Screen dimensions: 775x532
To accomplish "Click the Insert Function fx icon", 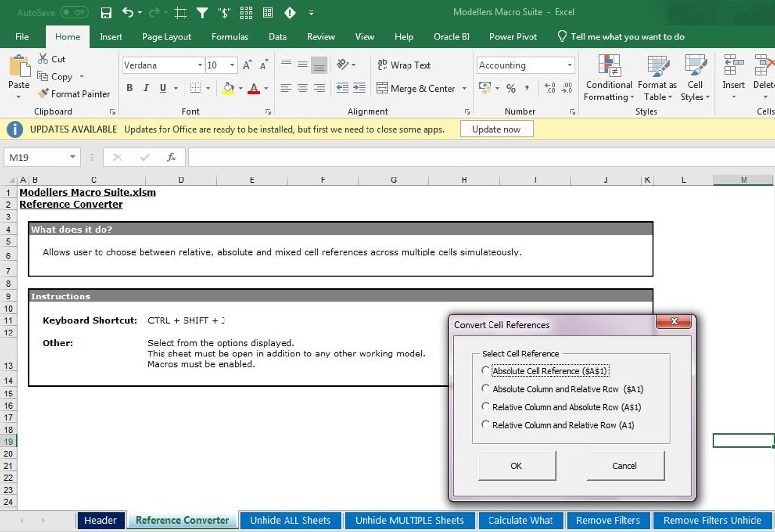I will tap(172, 158).
